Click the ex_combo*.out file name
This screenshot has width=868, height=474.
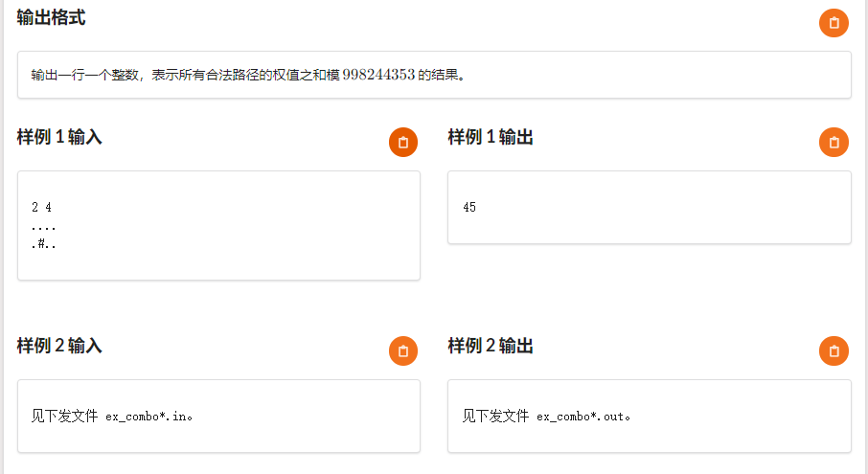coord(582,416)
